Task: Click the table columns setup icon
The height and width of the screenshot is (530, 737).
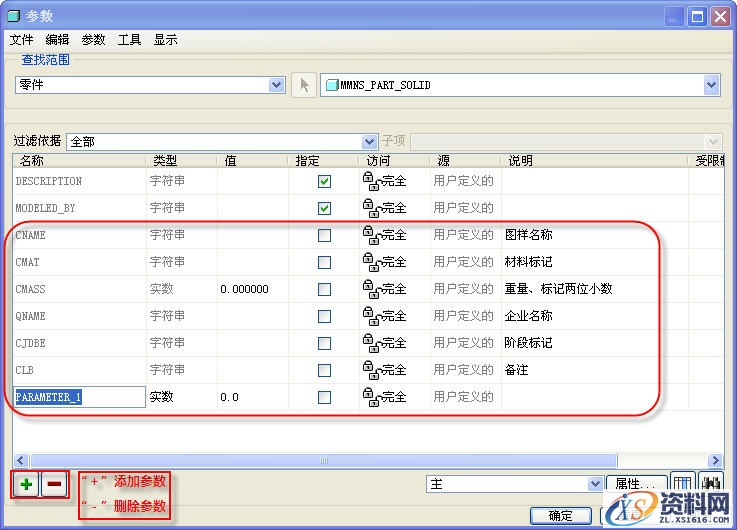Action: 682,483
